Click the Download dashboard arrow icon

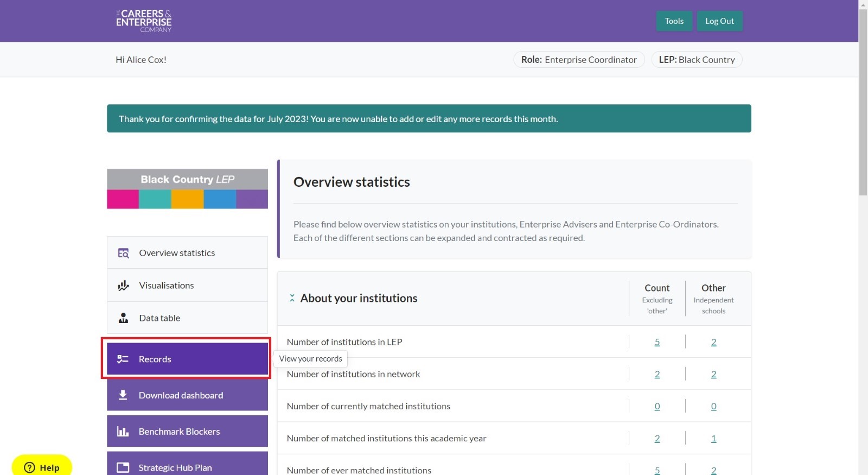point(123,395)
